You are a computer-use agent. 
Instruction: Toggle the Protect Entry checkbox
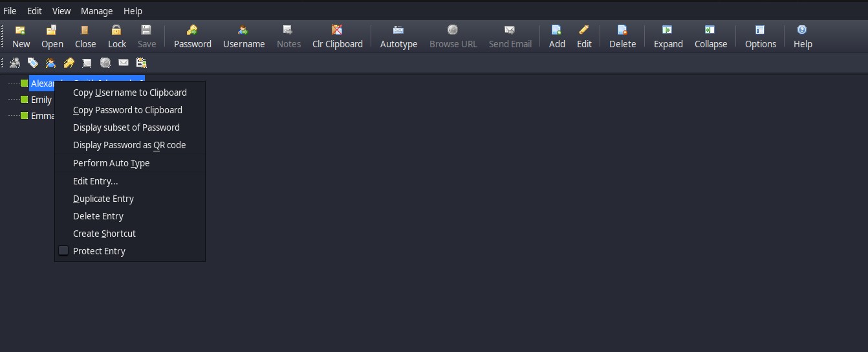point(63,251)
